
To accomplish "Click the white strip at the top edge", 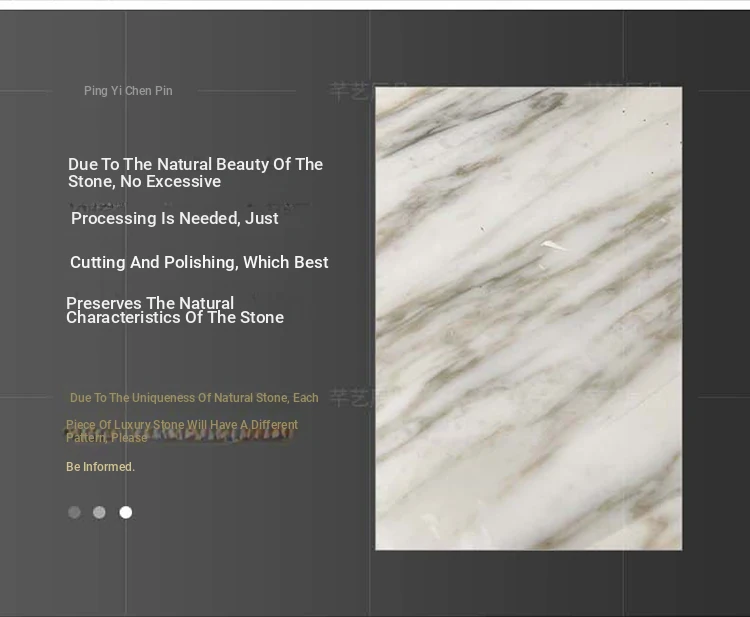I will [x=375, y=4].
